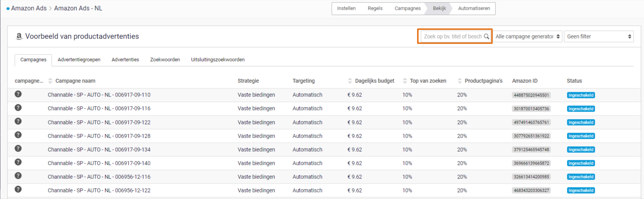Click the question mark icon for campaign 006917-09-140

[x=18, y=162]
